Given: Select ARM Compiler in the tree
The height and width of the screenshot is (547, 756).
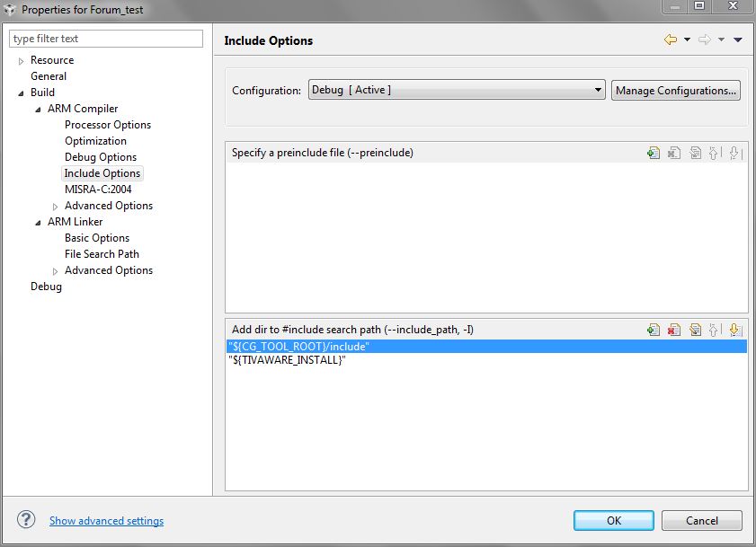Looking at the screenshot, I should coord(83,109).
